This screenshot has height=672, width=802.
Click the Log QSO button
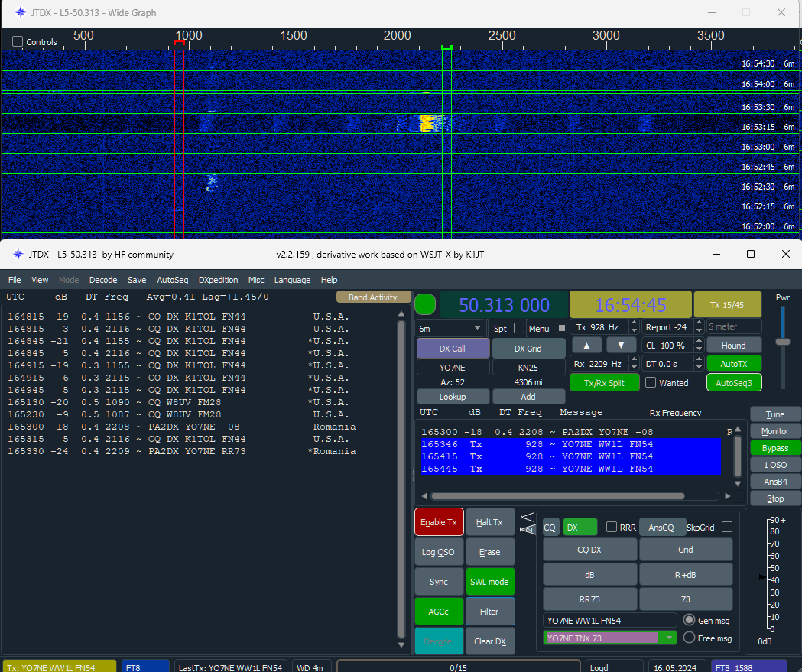point(439,552)
